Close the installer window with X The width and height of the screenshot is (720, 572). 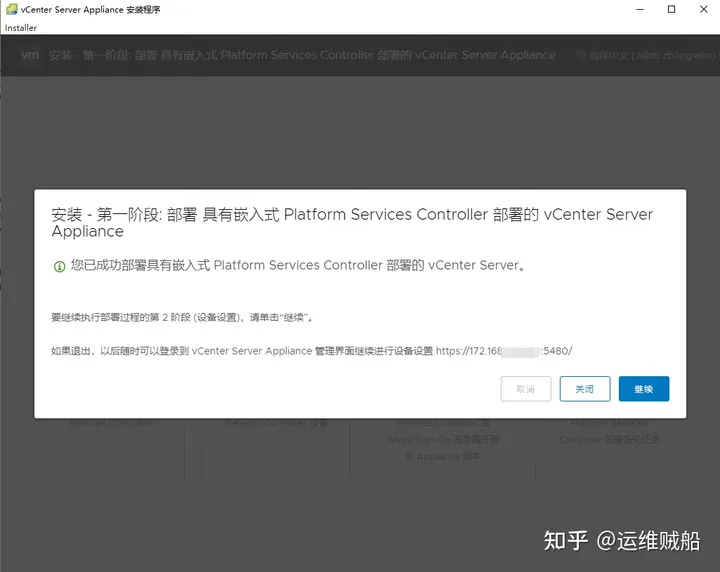coord(703,9)
